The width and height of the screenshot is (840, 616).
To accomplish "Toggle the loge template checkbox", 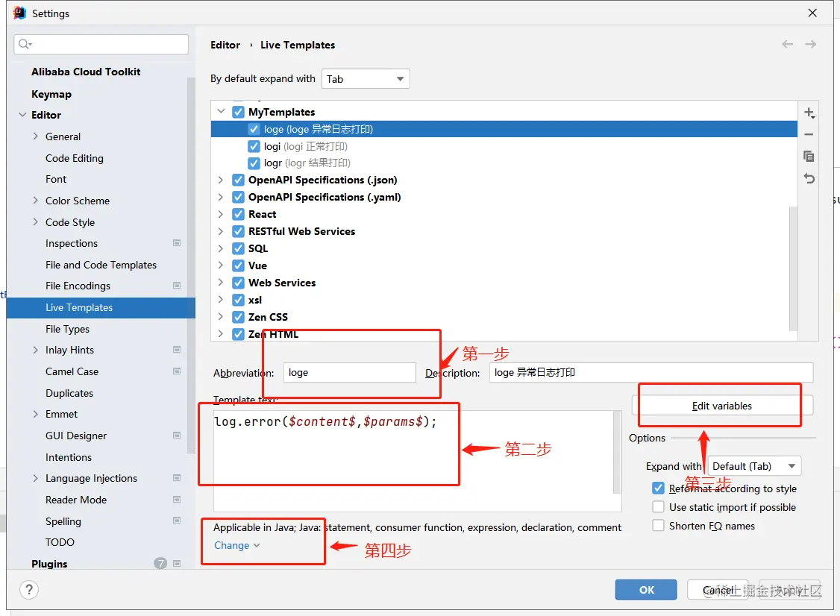I will pos(254,129).
